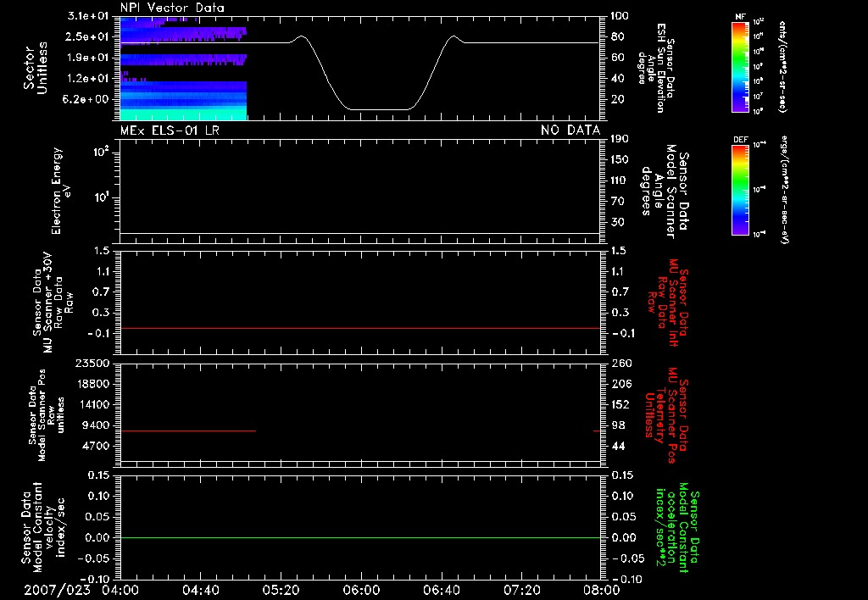Click the '3.1e+01' sector tick value
868x600 pixels.
click(88, 15)
